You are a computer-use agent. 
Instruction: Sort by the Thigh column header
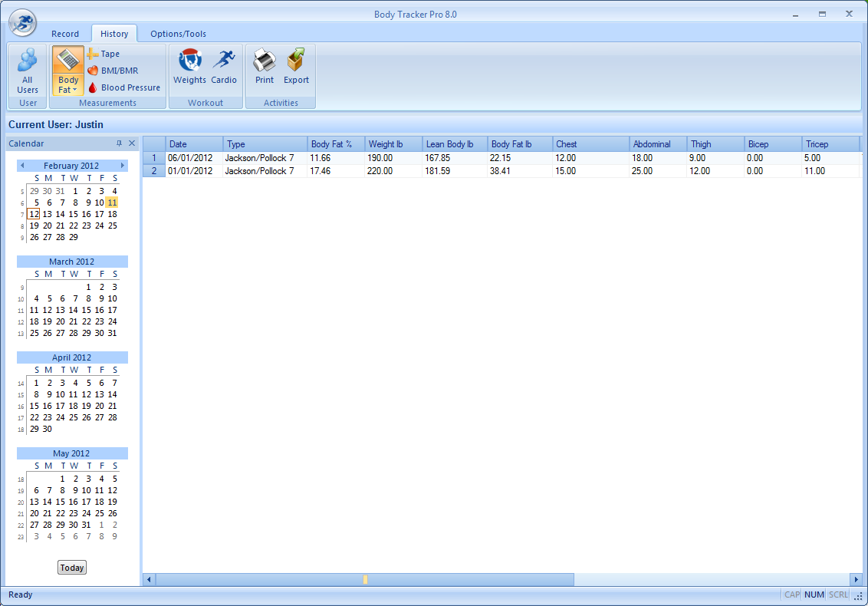coord(715,144)
